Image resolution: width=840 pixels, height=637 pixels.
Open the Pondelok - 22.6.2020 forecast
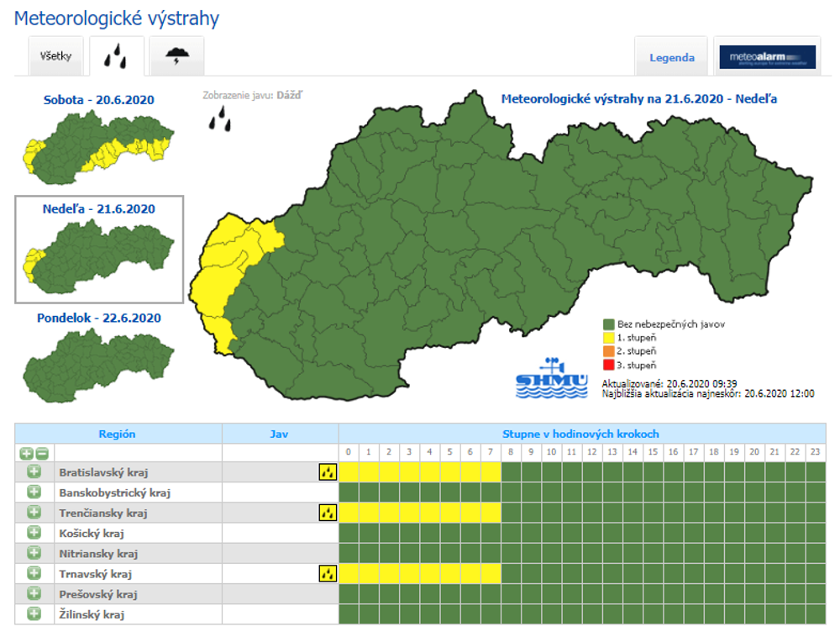point(98,318)
